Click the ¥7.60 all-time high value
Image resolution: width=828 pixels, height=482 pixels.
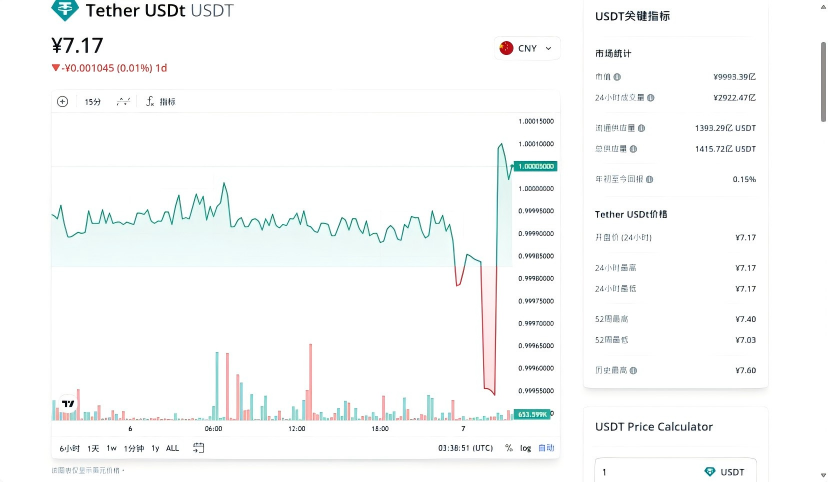coord(746,371)
